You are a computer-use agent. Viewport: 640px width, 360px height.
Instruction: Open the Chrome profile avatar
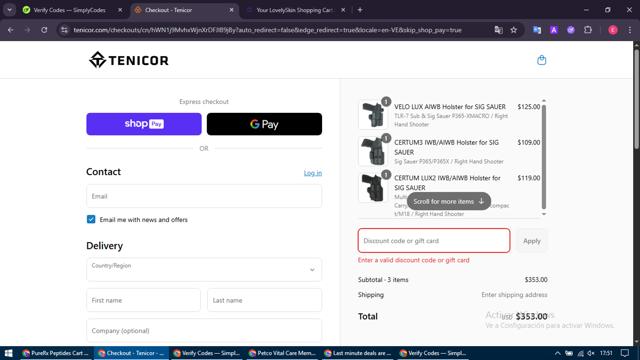coord(613,30)
